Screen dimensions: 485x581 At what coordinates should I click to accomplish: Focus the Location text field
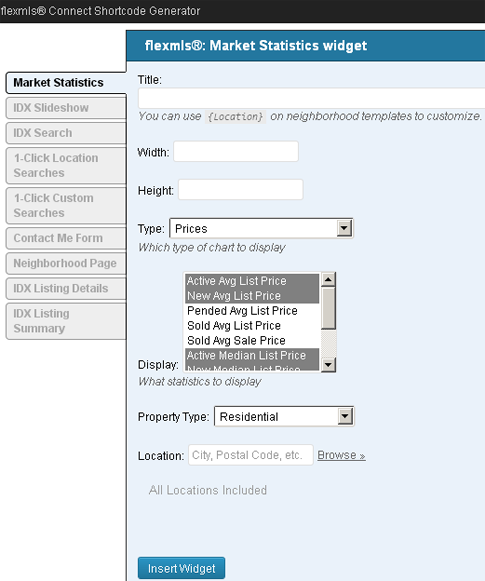pyautogui.click(x=251, y=455)
